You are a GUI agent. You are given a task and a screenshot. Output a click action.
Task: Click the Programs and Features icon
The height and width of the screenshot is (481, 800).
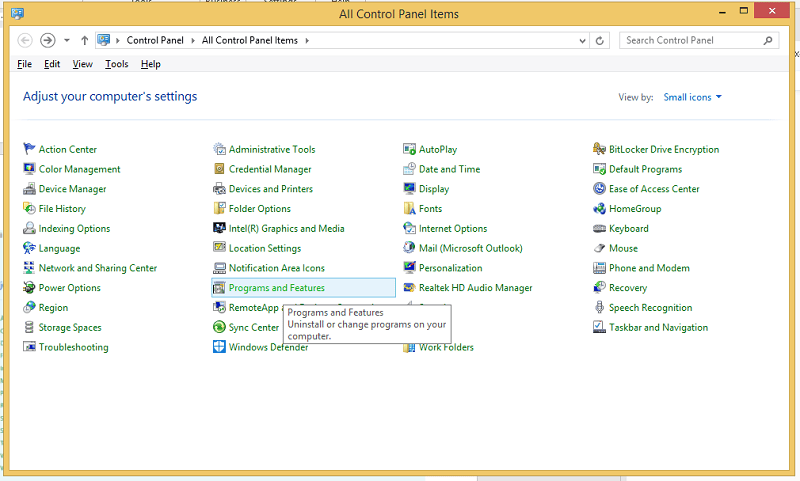[x=219, y=288]
